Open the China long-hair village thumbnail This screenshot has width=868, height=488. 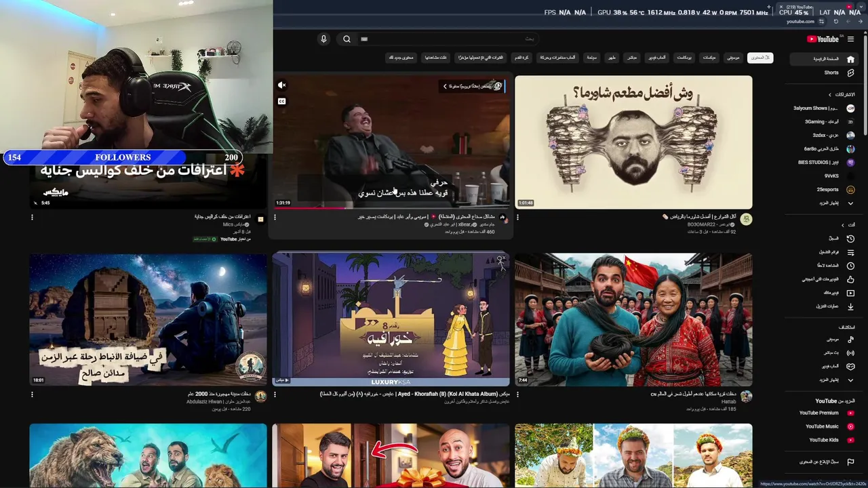[x=633, y=319]
